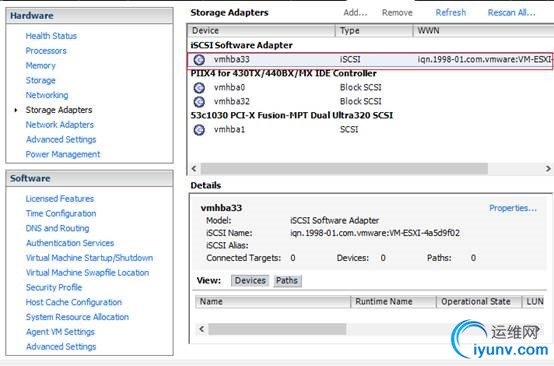Click details list horizontal scrollbar thumb
The height and width of the screenshot is (366, 554).
[x=277, y=329]
